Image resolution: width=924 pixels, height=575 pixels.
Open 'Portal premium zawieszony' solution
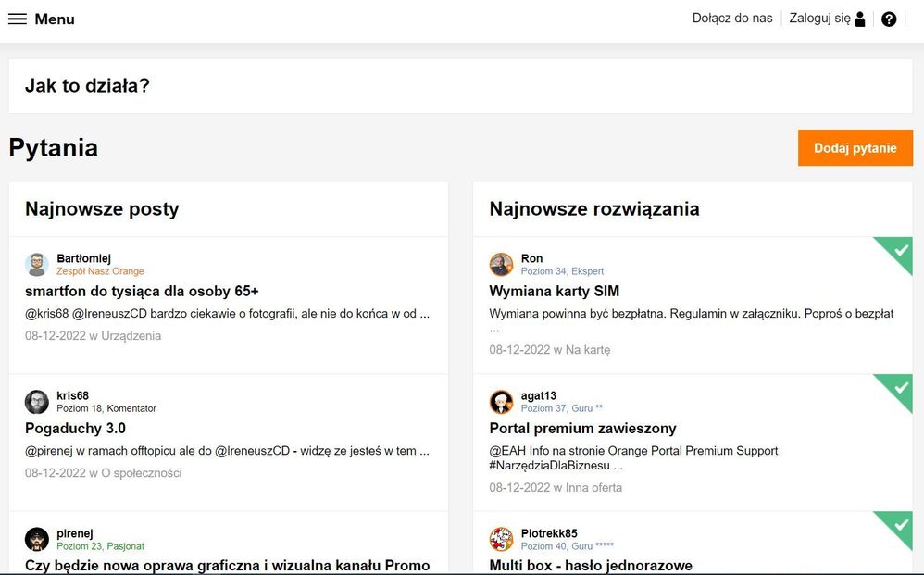coord(582,428)
